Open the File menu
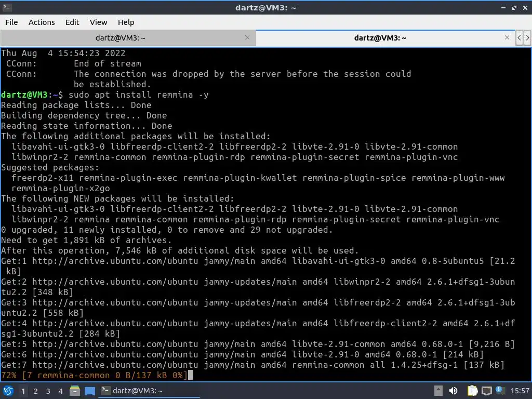The width and height of the screenshot is (532, 399). 11,22
